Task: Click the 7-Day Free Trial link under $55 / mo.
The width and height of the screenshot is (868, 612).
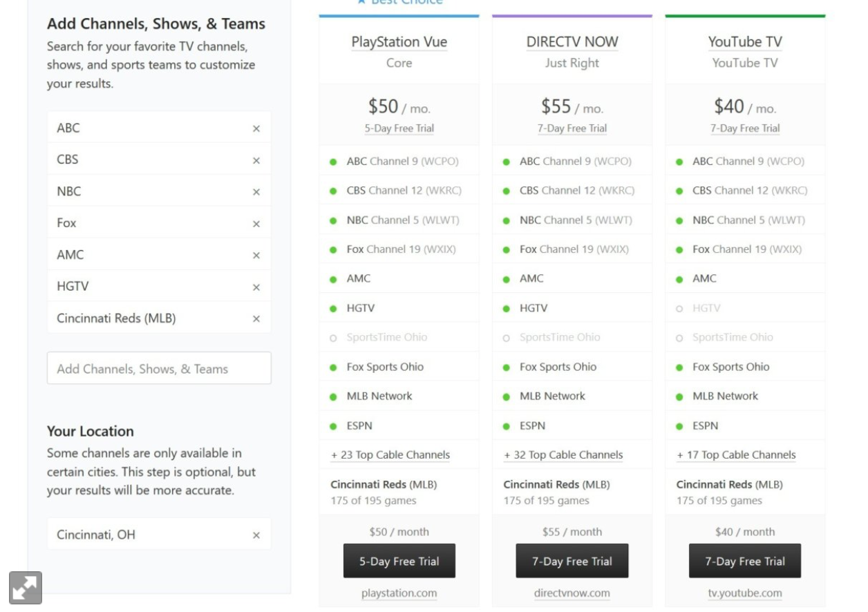Action: [572, 128]
